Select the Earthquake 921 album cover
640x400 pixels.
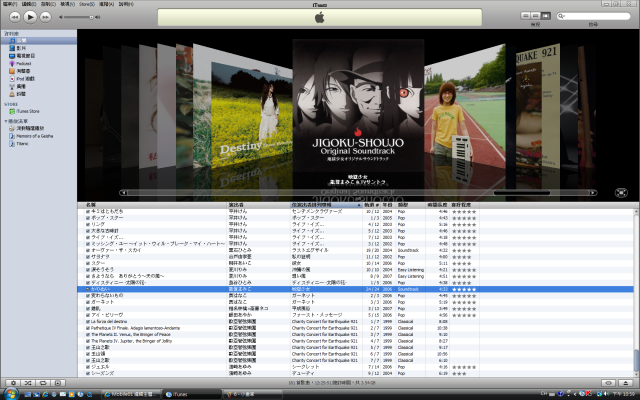coord(538,107)
